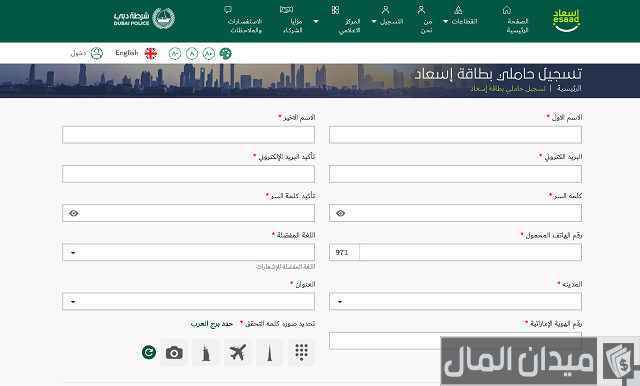Expand the القطاعات menu arrow

[445, 21]
